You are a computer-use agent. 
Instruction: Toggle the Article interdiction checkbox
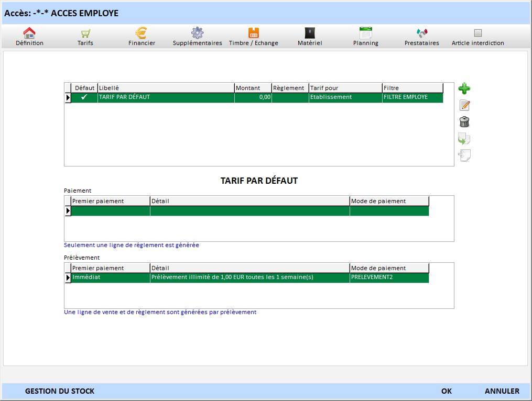click(x=477, y=33)
